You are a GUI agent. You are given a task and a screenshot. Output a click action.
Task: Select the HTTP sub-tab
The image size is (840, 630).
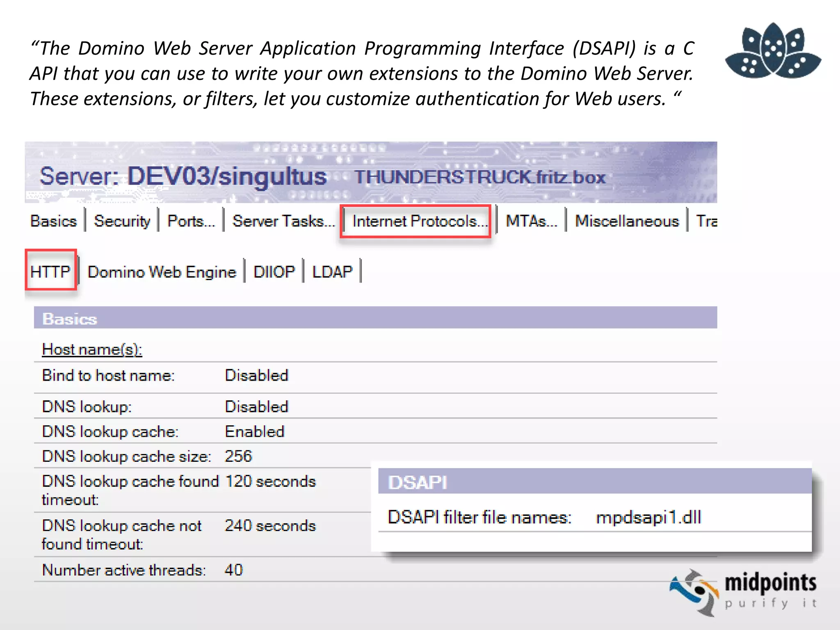pyautogui.click(x=50, y=272)
